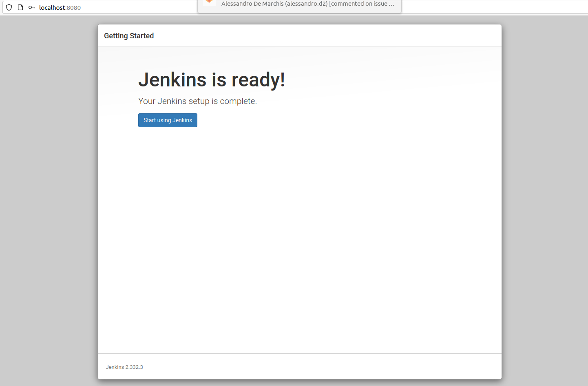Select the 'Jenkins is ready!' heading
This screenshot has height=386, width=588.
coord(212,79)
